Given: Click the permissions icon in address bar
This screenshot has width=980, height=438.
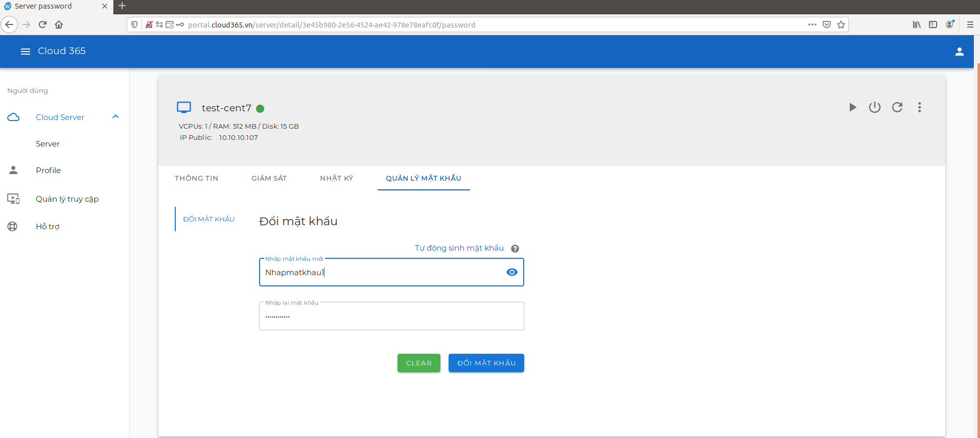Looking at the screenshot, I should click(x=159, y=25).
